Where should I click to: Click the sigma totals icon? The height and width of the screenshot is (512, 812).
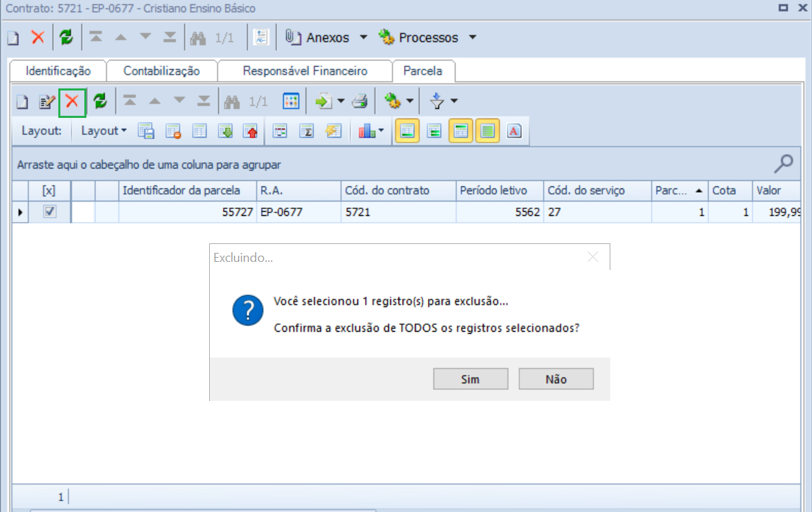click(x=307, y=131)
